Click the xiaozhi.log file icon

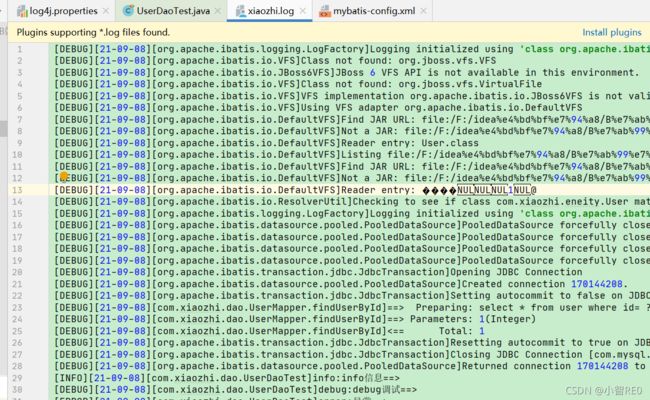(x=240, y=11)
